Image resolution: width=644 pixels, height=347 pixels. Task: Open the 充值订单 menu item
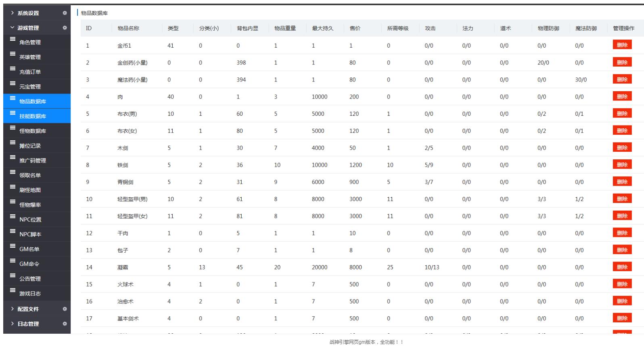(30, 72)
